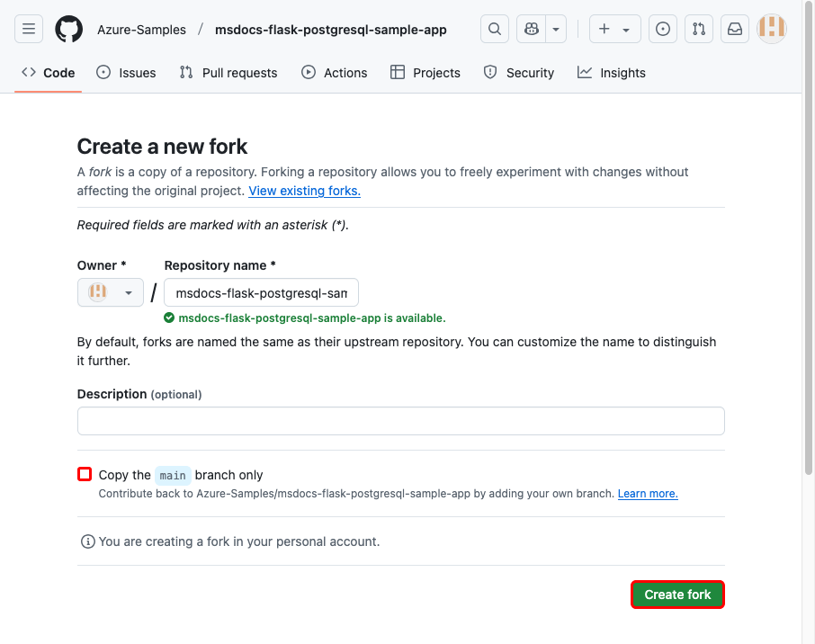
Task: Click the Create fork button
Action: (x=676, y=594)
